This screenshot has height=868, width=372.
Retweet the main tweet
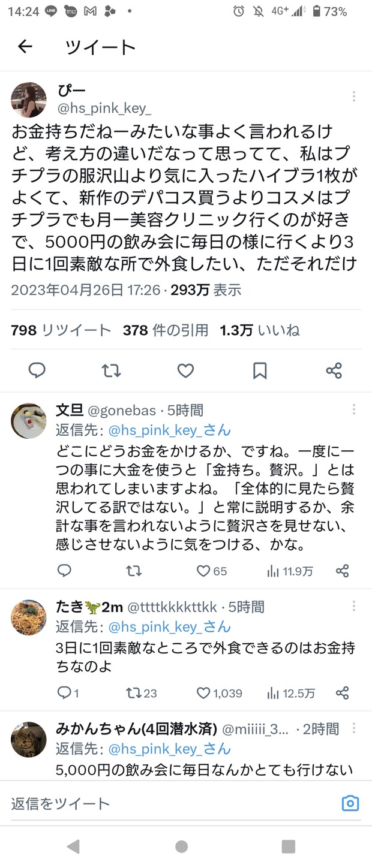(x=111, y=370)
